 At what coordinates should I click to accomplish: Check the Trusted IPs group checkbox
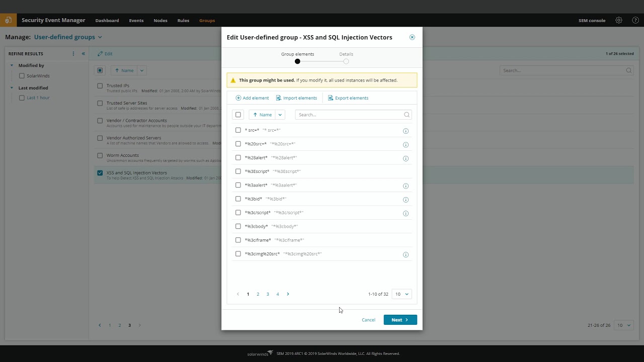100,86
